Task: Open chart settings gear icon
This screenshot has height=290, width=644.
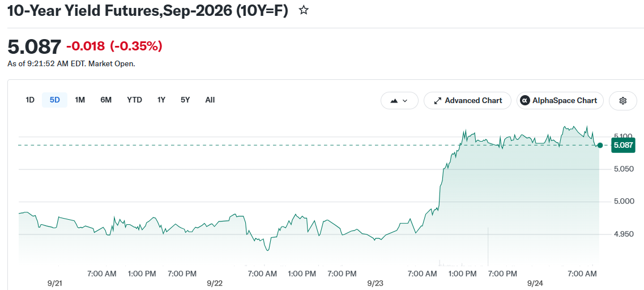Action: click(x=622, y=101)
